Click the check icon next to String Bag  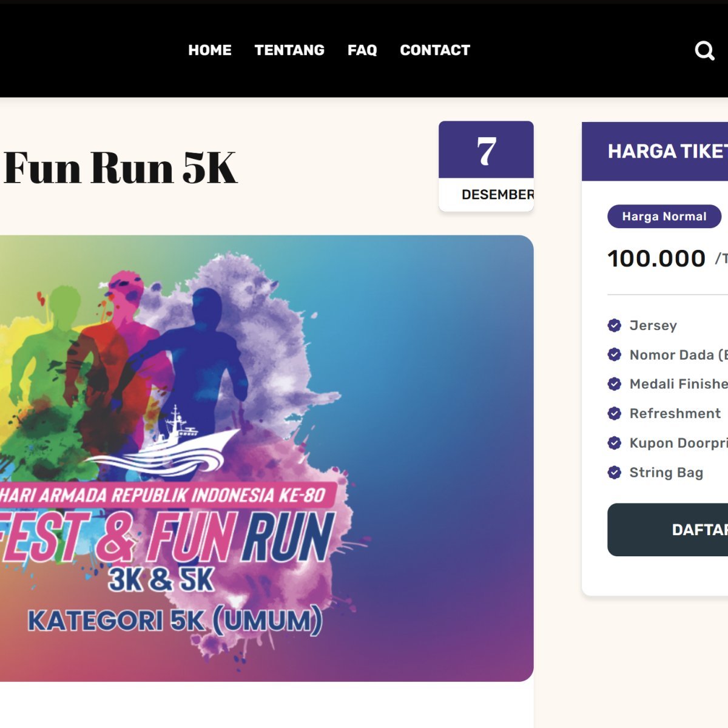pyautogui.click(x=614, y=473)
